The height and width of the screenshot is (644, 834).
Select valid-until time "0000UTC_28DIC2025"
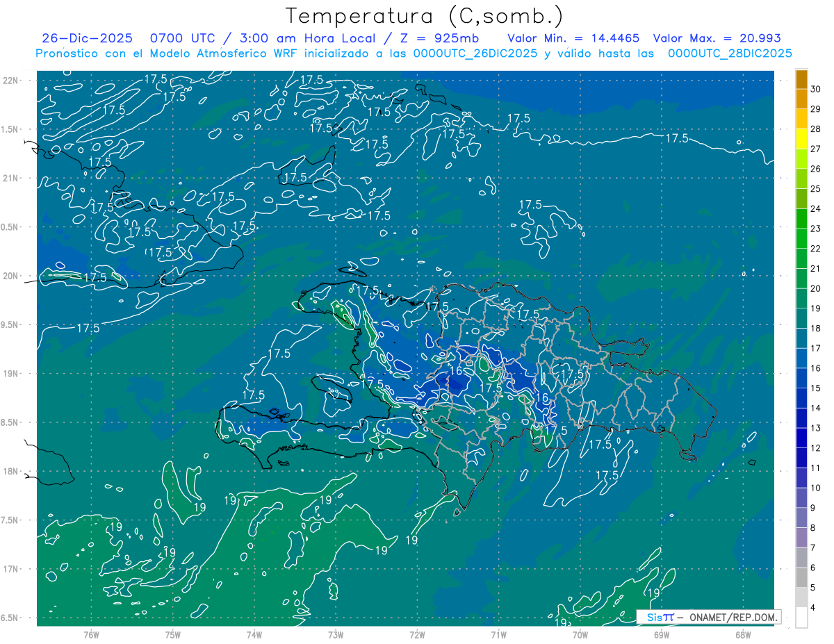730,53
